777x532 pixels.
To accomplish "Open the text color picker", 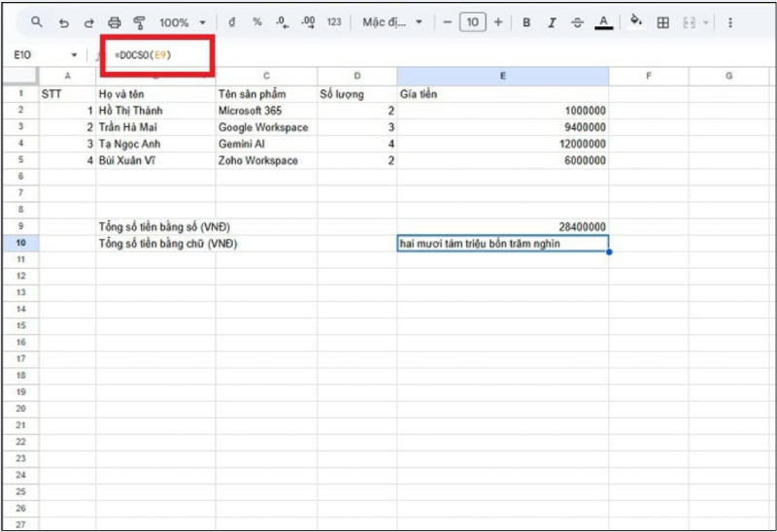I will [603, 22].
